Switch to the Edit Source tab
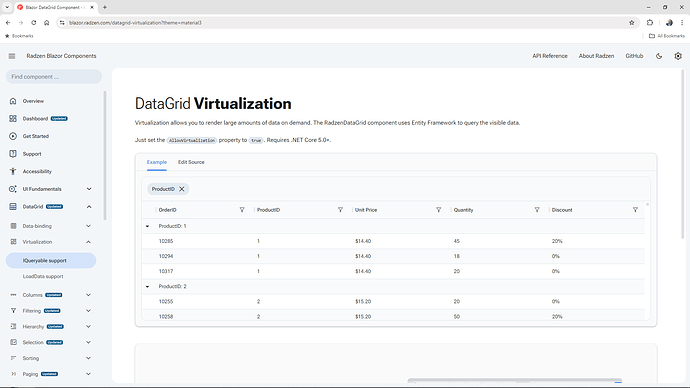Viewport: 690px width, 388px height. pyautogui.click(x=191, y=162)
